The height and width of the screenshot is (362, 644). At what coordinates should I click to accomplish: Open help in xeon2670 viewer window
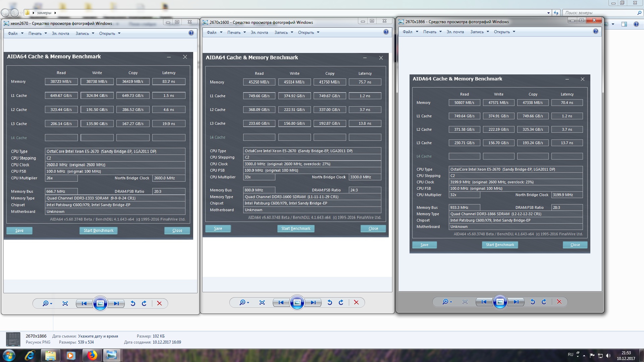(x=191, y=33)
